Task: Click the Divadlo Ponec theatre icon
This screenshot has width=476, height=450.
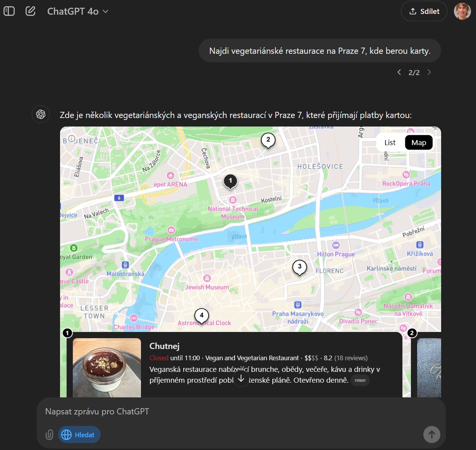Action: (x=358, y=312)
